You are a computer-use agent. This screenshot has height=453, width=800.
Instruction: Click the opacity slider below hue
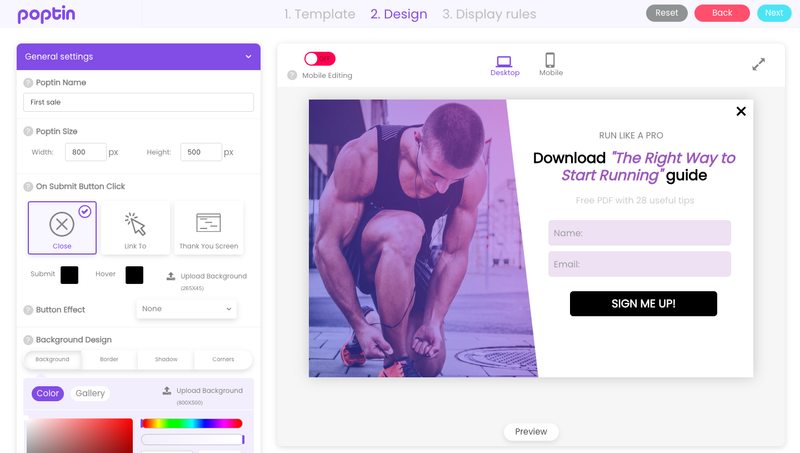[193, 440]
